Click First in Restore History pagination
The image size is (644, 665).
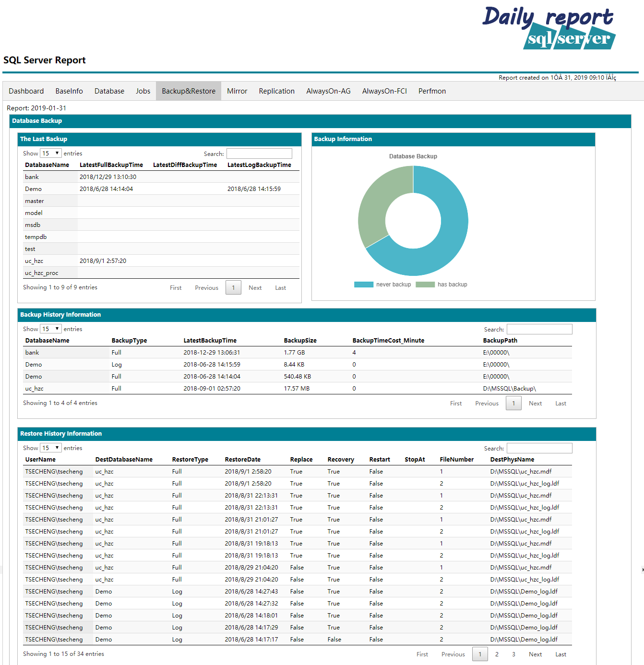pyautogui.click(x=422, y=654)
